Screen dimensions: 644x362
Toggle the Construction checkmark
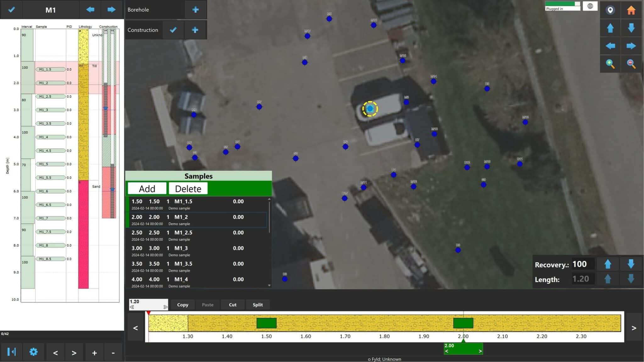point(173,30)
